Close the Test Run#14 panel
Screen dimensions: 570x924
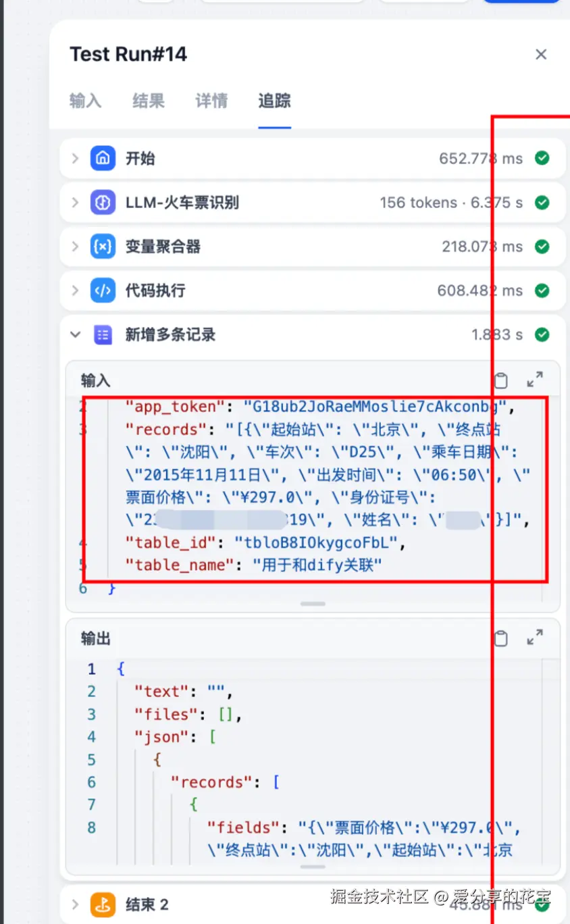point(541,55)
